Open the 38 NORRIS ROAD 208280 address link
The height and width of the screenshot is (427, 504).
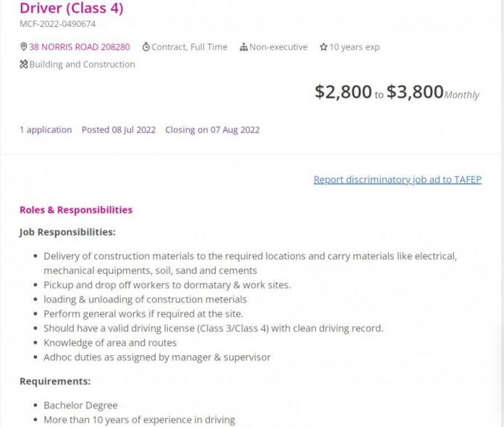[80, 47]
